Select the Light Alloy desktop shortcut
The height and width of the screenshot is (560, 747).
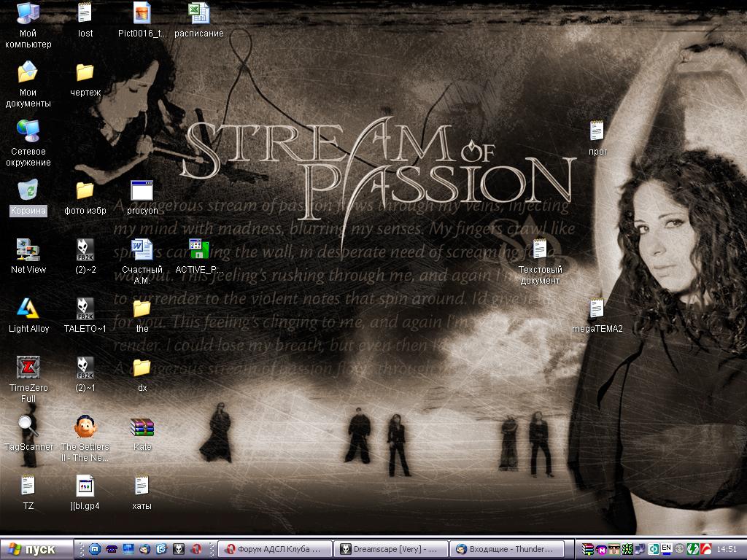[28, 309]
